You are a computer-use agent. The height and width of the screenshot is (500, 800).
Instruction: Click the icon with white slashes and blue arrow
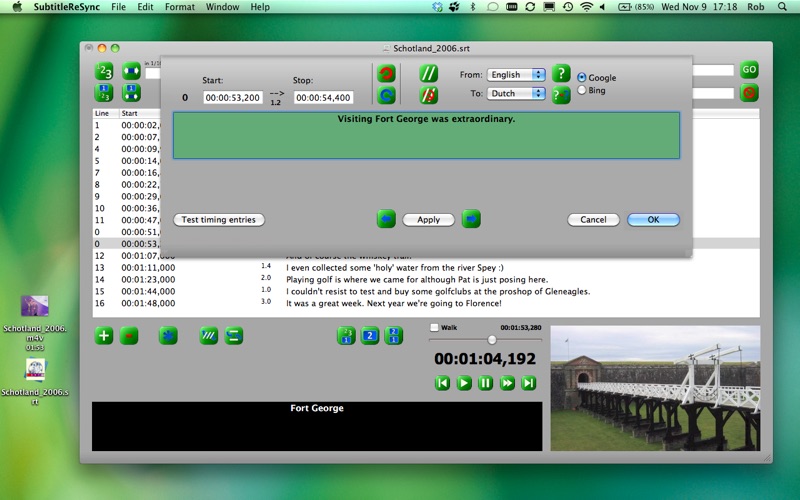point(209,336)
